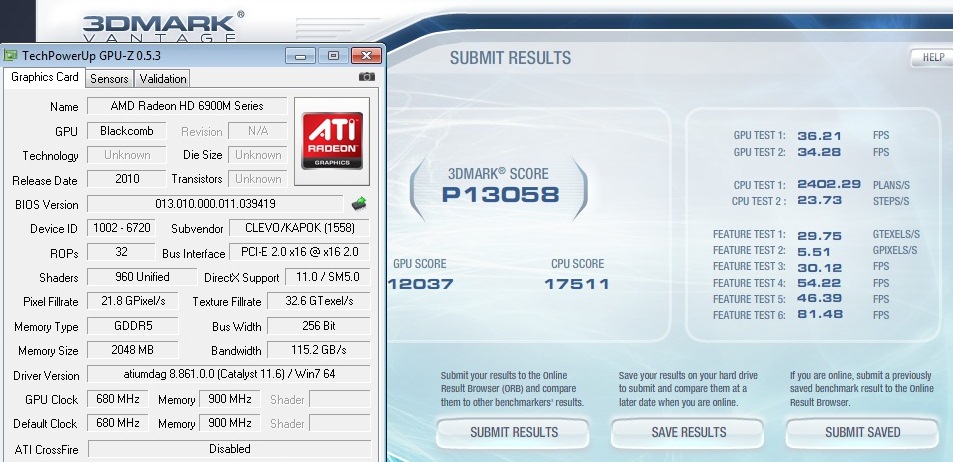
Task: Click the DirectX Support field 11.0 / SM5.0
Action: (328, 277)
